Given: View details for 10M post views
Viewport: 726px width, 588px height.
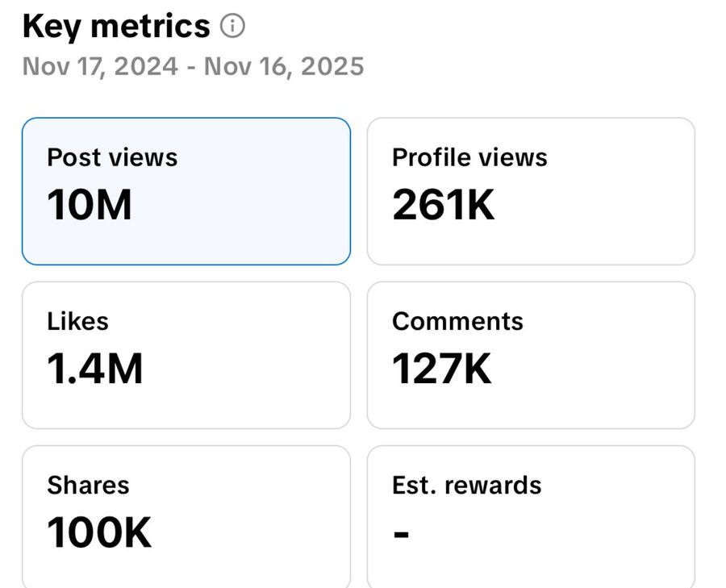Looking at the screenshot, I should [x=90, y=204].
